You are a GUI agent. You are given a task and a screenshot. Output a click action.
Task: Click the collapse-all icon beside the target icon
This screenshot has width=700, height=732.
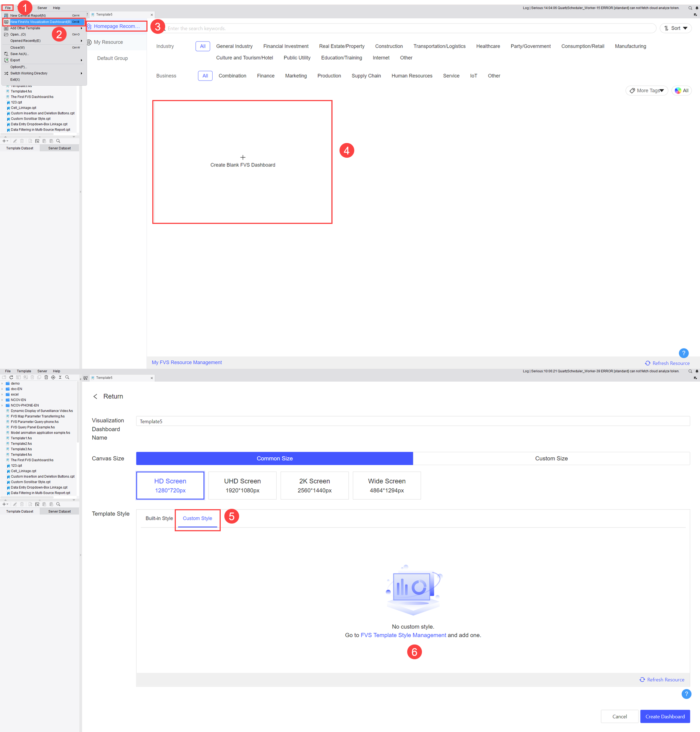(60, 377)
